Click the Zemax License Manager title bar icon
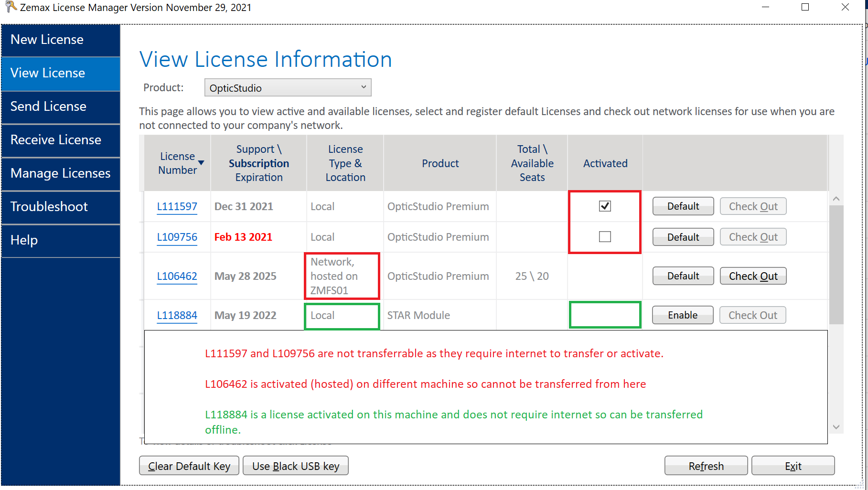The height and width of the screenshot is (490, 868). point(11,7)
